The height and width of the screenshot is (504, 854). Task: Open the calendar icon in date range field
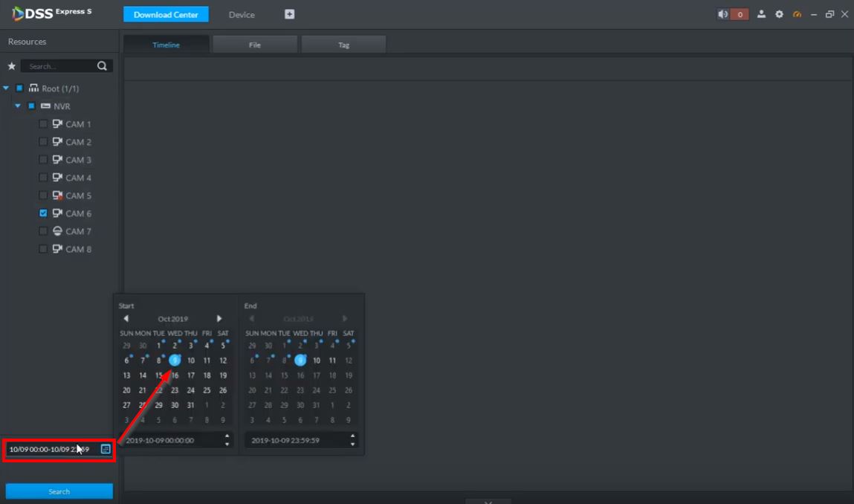point(106,449)
